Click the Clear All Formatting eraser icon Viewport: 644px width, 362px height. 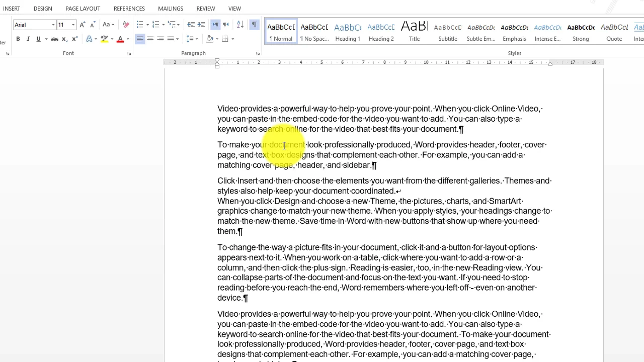click(126, 25)
